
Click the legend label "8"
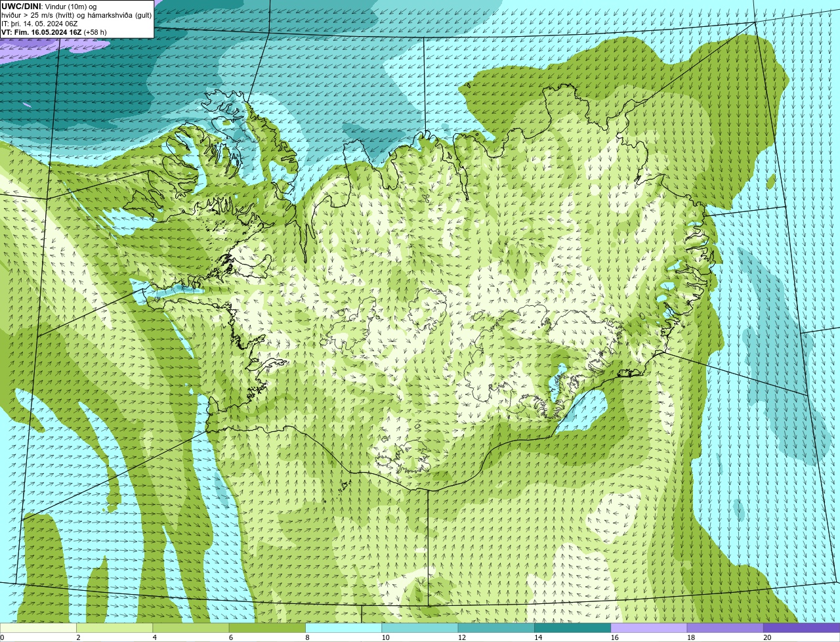point(307,637)
